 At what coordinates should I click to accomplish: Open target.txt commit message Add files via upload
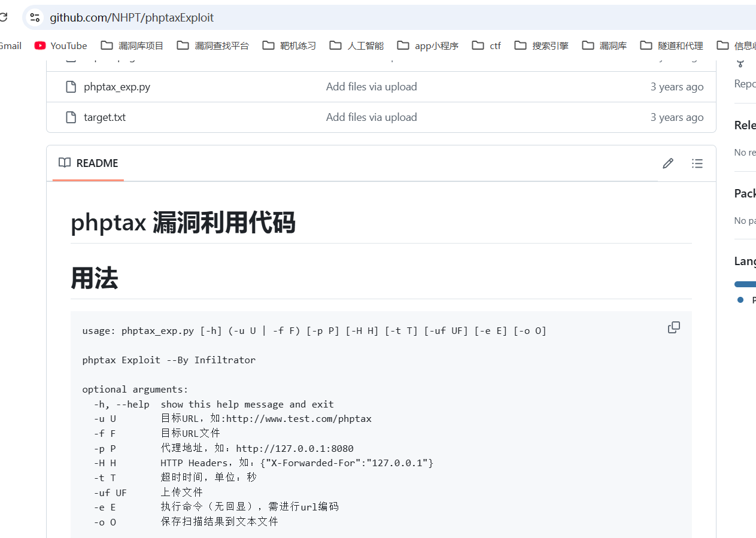pyautogui.click(x=371, y=117)
